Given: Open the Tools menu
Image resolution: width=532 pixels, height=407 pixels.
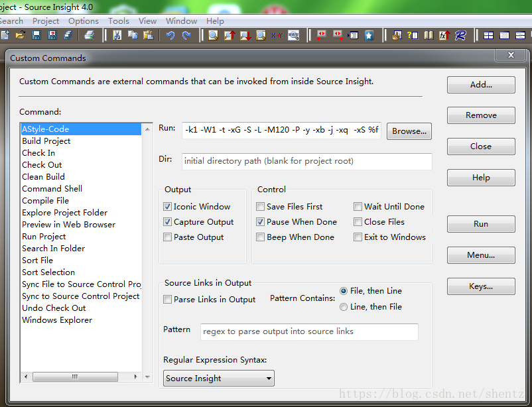Looking at the screenshot, I should click(119, 21).
